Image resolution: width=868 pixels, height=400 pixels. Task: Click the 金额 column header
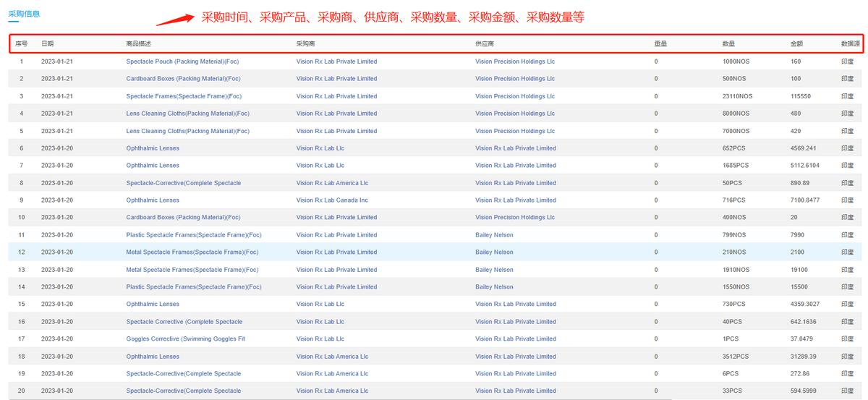(x=796, y=44)
